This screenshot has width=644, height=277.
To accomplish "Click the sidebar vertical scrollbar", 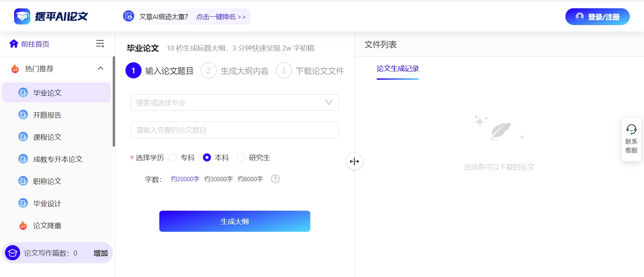I will click(x=114, y=101).
